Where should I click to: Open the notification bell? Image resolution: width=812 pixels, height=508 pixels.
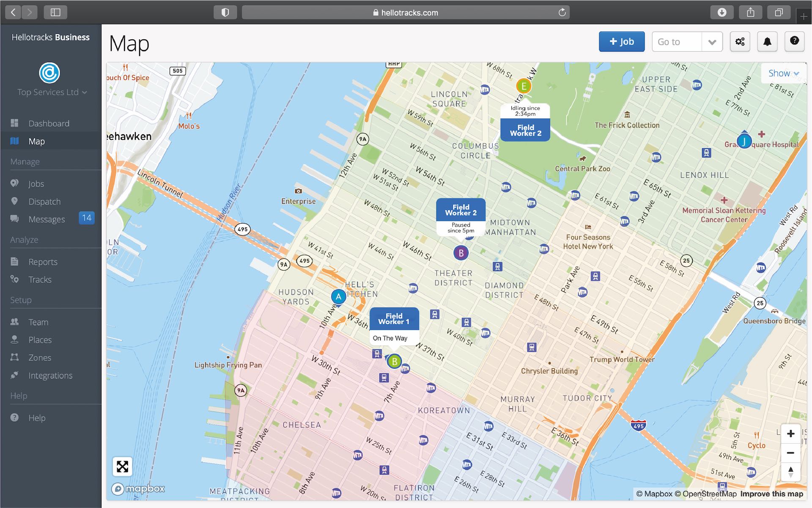pos(767,41)
